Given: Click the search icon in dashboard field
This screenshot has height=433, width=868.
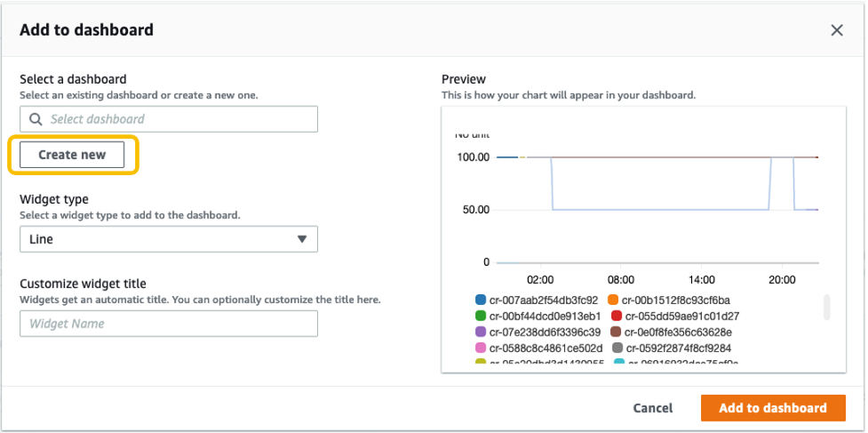Looking at the screenshot, I should tap(36, 119).
